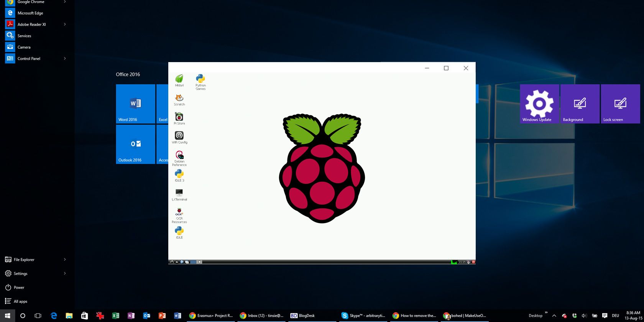Click the red splat app taskbar icon
Viewport: 644px width, 322px height.
coord(100,316)
